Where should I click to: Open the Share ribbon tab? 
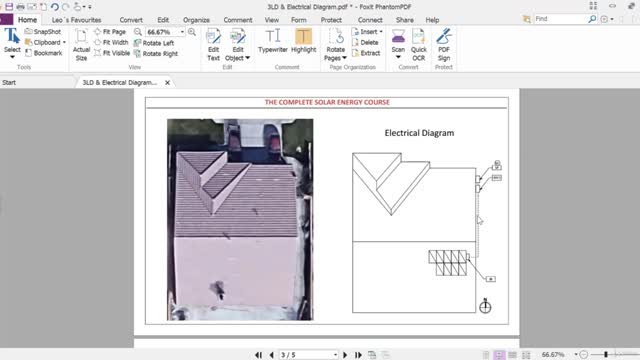click(x=404, y=20)
